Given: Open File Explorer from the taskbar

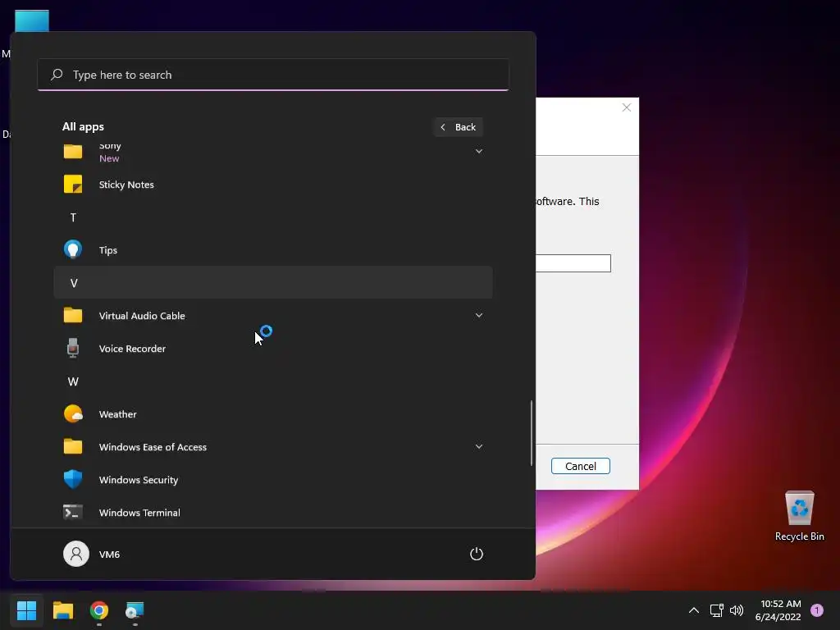Looking at the screenshot, I should tap(62, 609).
